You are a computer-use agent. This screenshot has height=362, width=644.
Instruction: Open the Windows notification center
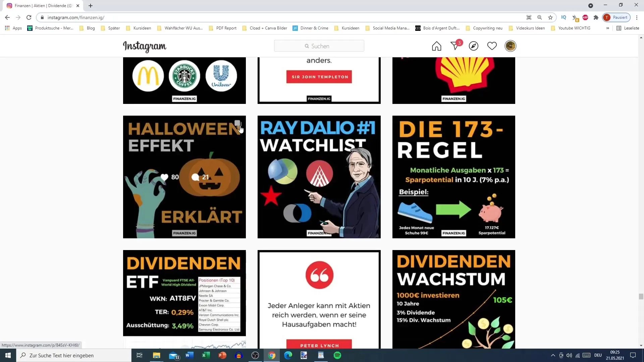[x=633, y=355]
